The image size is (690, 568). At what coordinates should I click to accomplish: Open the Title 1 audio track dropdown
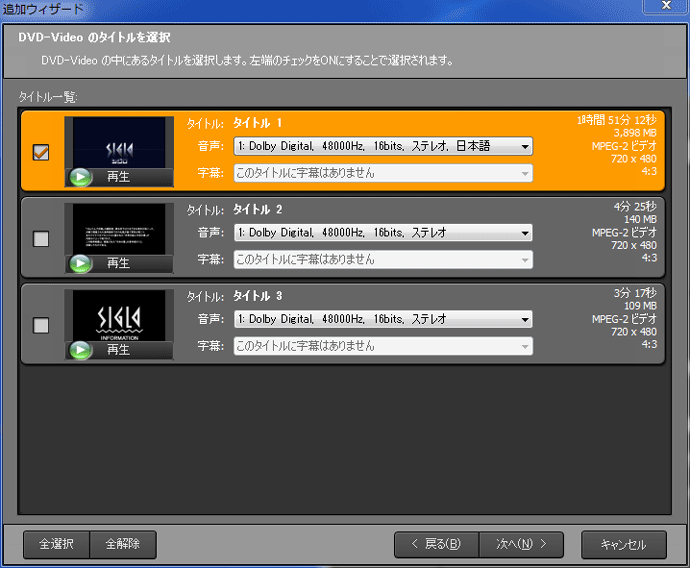[383, 147]
